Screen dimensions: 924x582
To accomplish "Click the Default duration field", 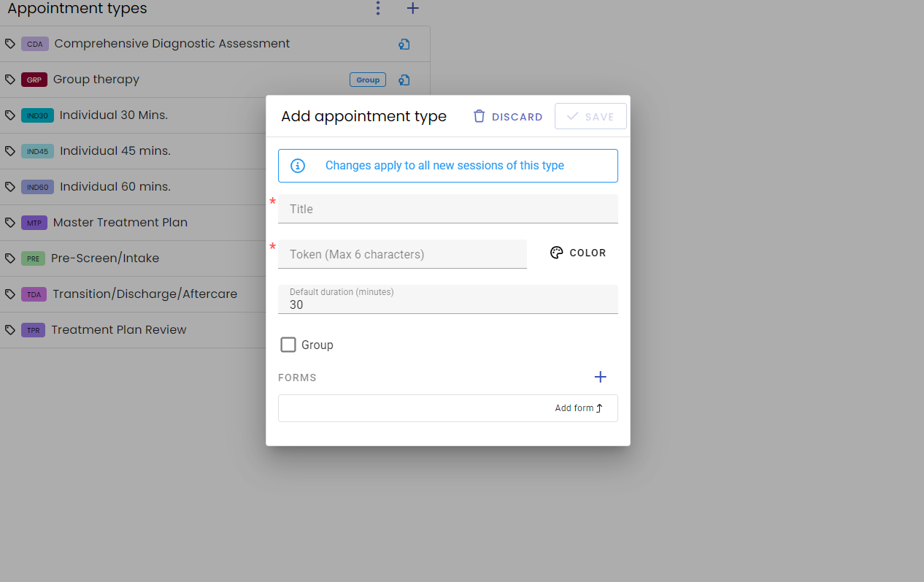I will coord(448,299).
